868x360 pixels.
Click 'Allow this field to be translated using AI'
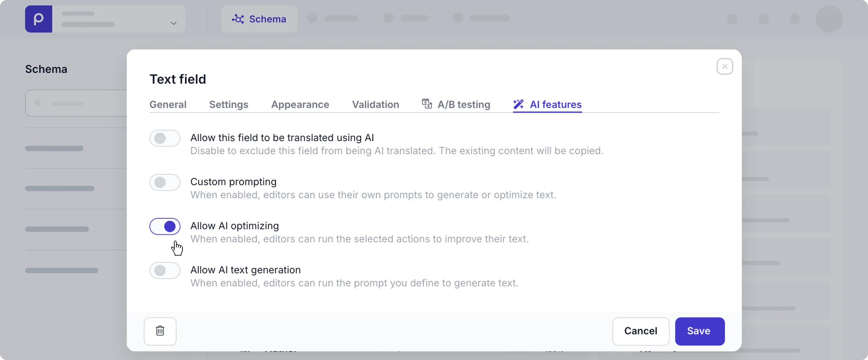[x=282, y=138]
